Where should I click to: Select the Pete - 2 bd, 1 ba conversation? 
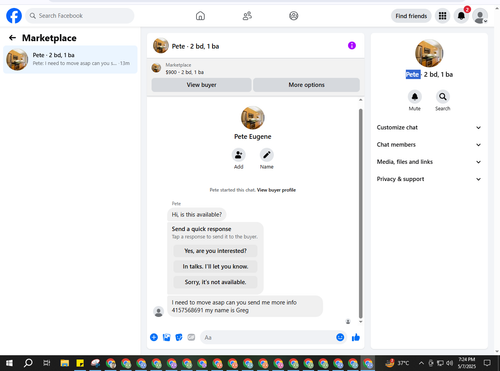pos(70,59)
